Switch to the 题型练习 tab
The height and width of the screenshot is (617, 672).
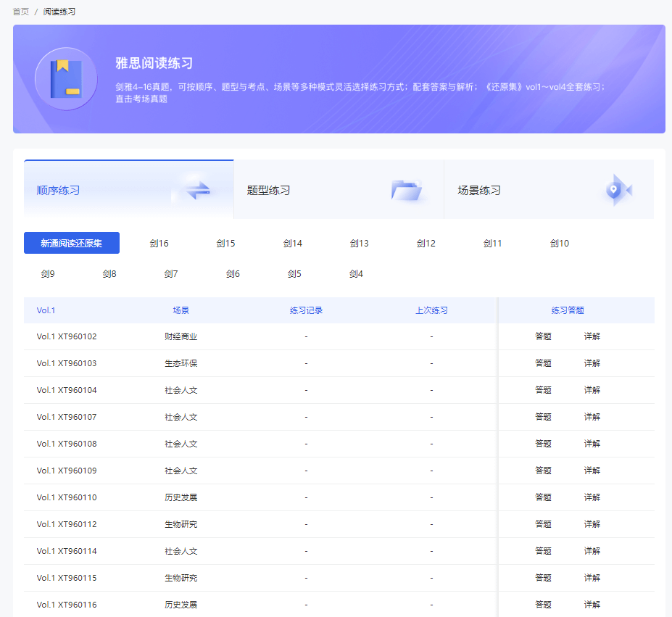point(339,189)
